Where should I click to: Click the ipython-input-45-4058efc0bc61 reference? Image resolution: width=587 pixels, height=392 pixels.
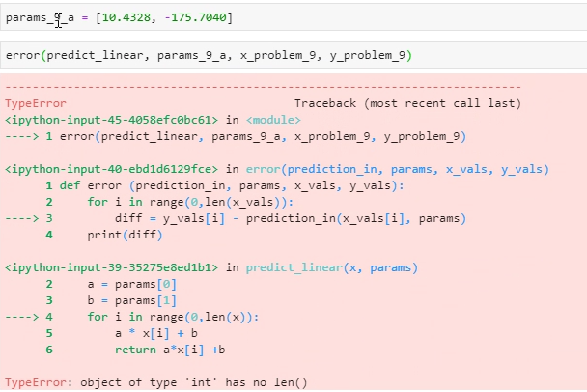click(112, 120)
